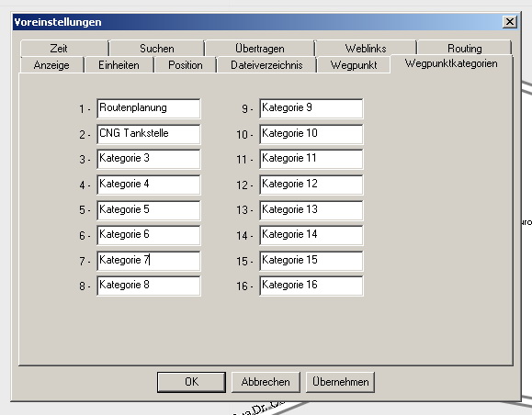Switch to the Wegpunkt tab
This screenshot has height=415, width=532.
pos(354,65)
